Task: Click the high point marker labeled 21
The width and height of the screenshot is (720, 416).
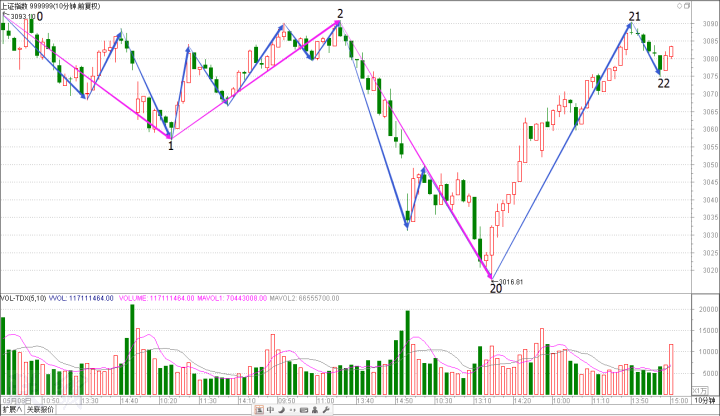Action: [x=635, y=16]
